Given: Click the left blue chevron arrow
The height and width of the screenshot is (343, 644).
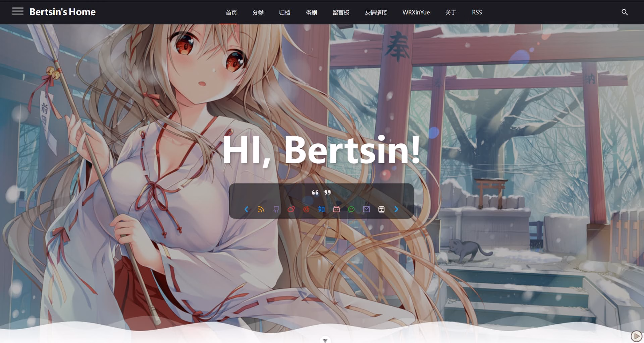Looking at the screenshot, I should click(246, 209).
